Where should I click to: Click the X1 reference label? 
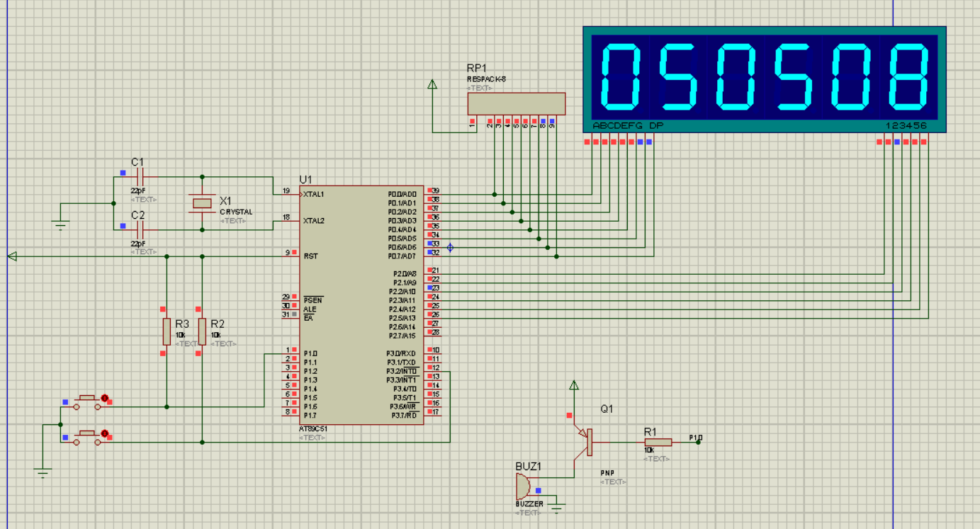[225, 201]
